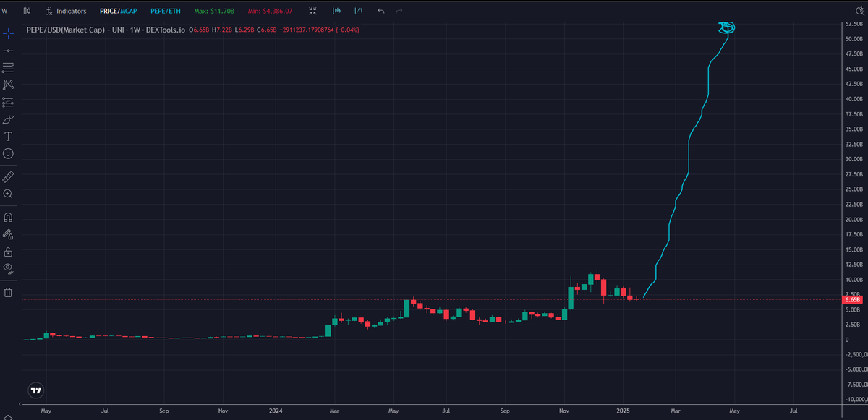Toggle magnet mode snapping
This screenshot has width=868, height=420.
[8, 217]
